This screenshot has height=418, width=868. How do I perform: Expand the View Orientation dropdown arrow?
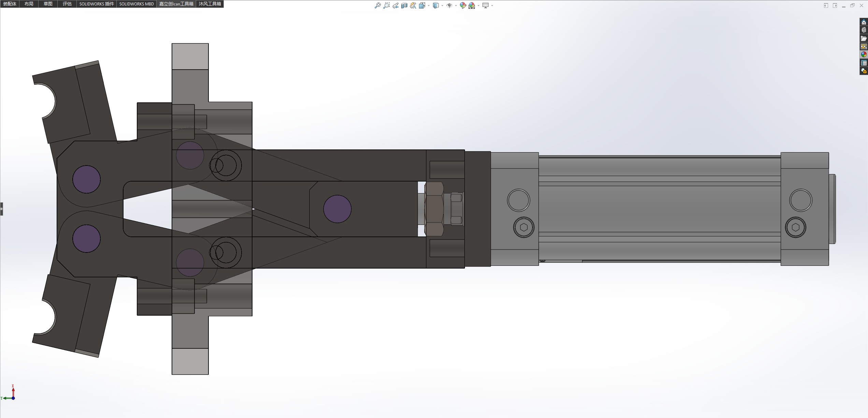tap(429, 6)
